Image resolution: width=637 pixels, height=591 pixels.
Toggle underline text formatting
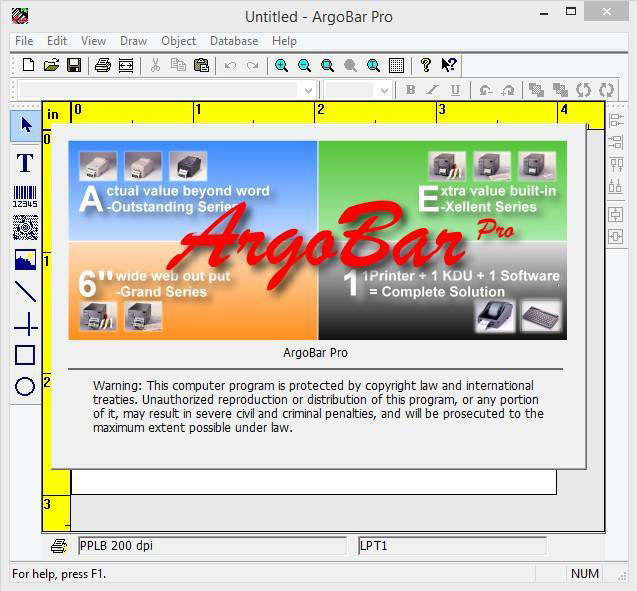455,90
